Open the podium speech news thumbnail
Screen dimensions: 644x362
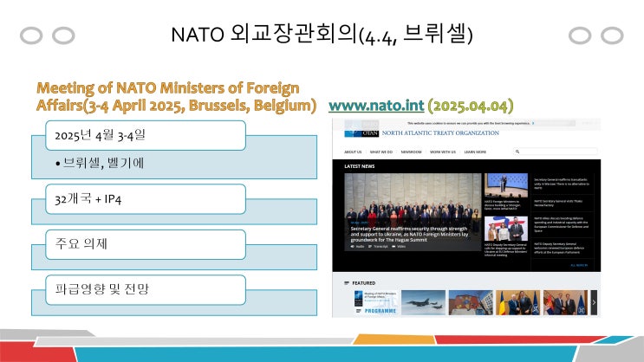point(506,185)
